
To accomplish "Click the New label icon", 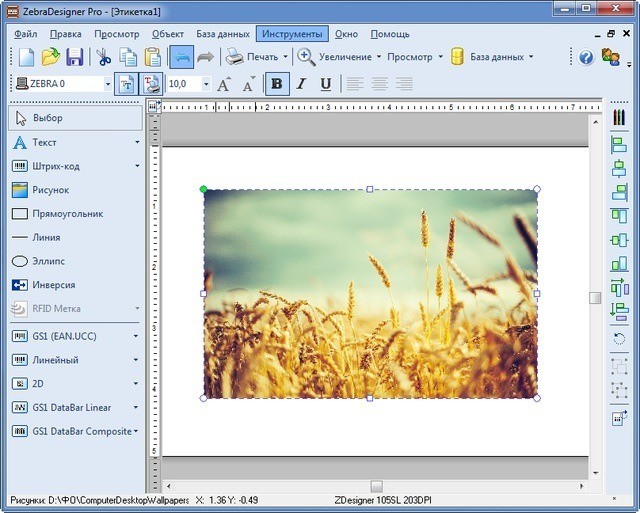I will (x=26, y=57).
